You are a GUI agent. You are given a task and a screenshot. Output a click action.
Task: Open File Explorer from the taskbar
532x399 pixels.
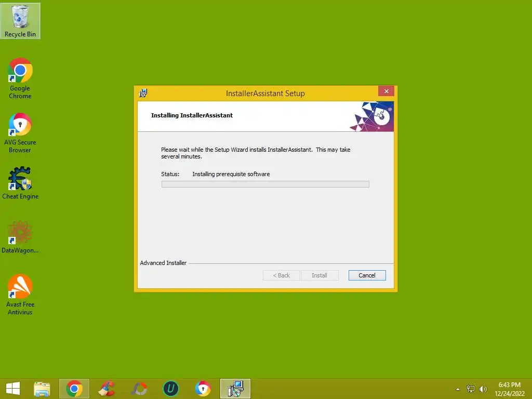42,389
